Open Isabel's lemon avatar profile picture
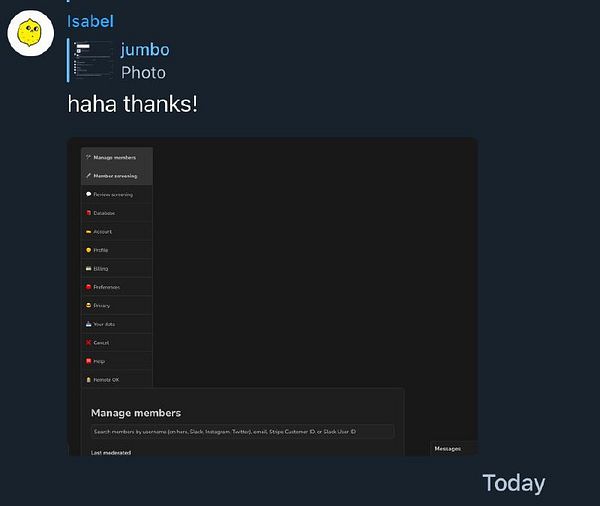 (x=31, y=33)
